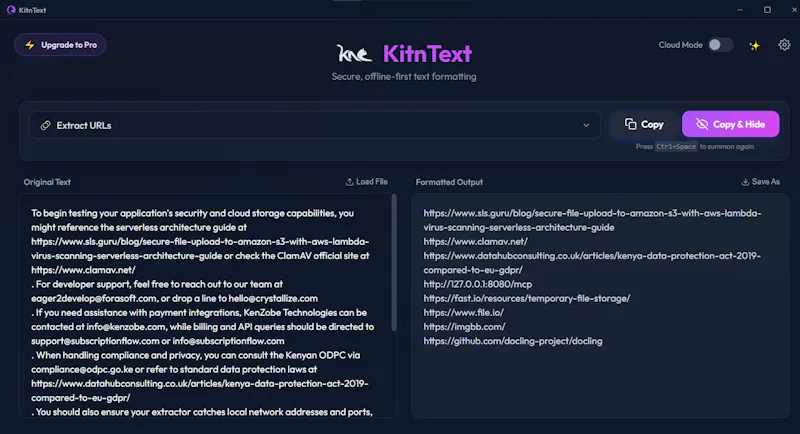Click the Original Text scrollbar

(394, 263)
